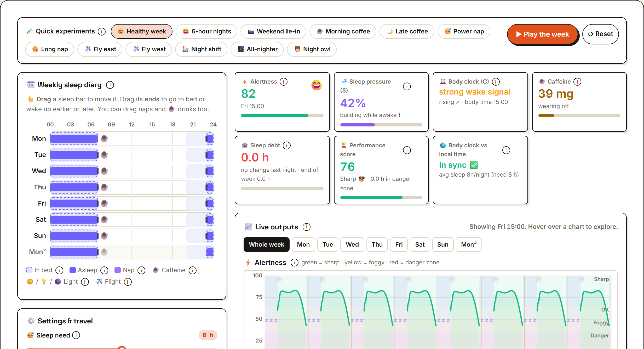Image resolution: width=644 pixels, height=349 pixels.
Task: Select Friday's caffeine drink marker
Action: pos(104,203)
